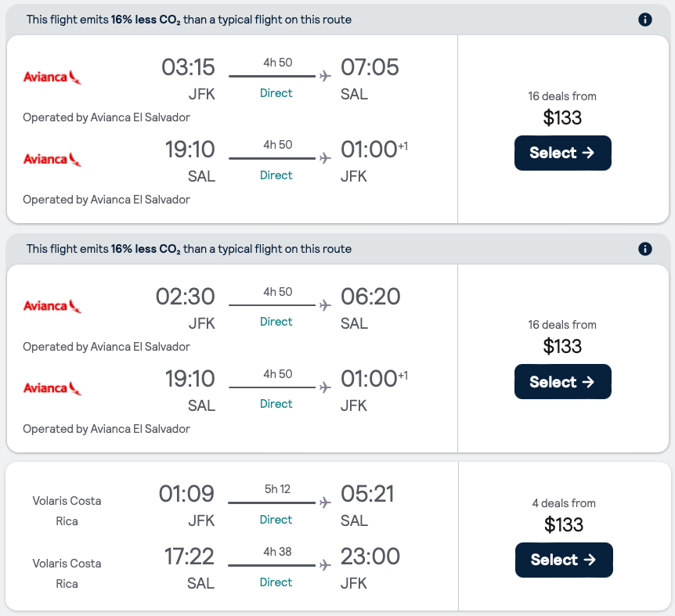Select the 02:30 Avianca flight deal
The width and height of the screenshot is (675, 616).
point(562,382)
